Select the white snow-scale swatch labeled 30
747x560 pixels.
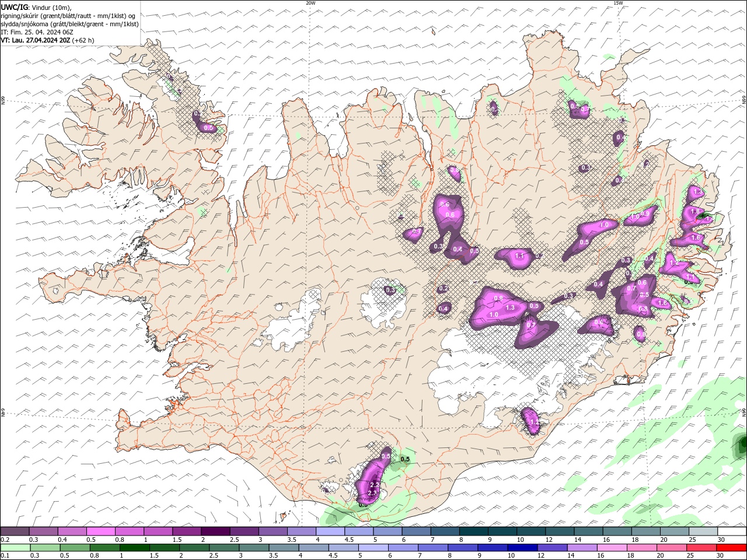pos(731,531)
